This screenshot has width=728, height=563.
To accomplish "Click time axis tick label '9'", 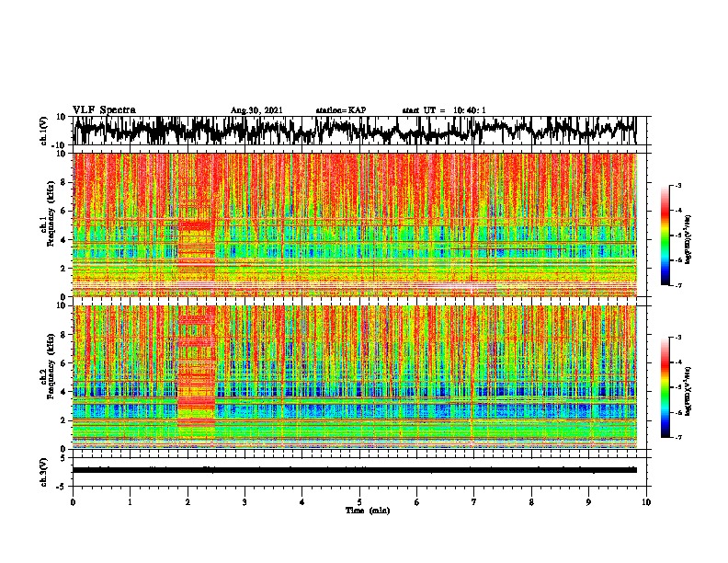I will pyautogui.click(x=588, y=502).
